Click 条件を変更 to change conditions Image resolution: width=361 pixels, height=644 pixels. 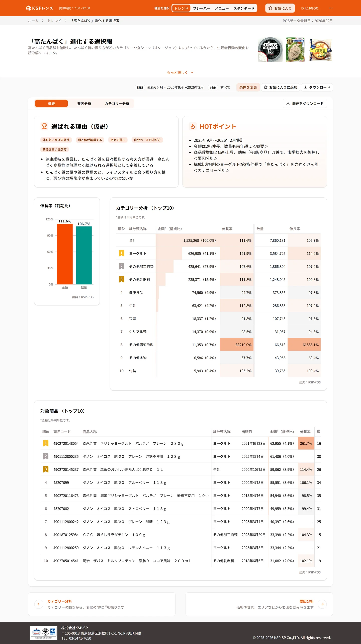(x=248, y=87)
